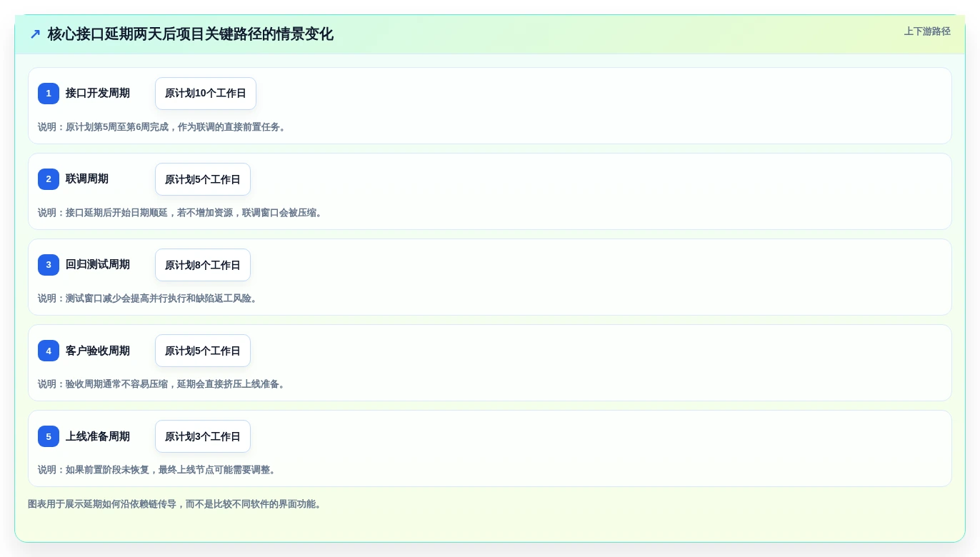Select the 原计划3个工作日 chip

click(x=203, y=436)
